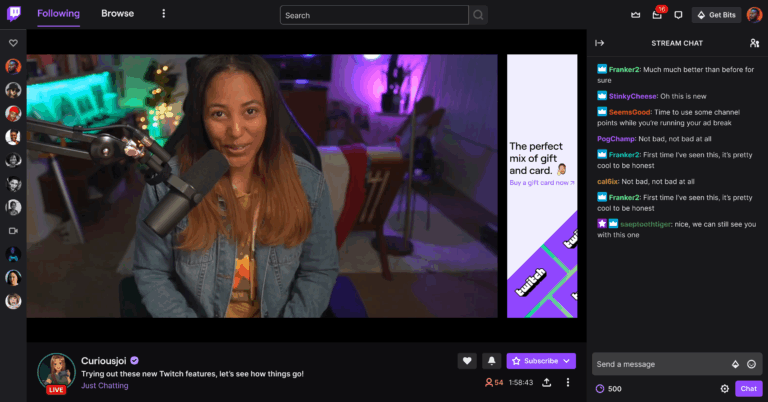This screenshot has height=402, width=768.
Task: Switch to the Following tab
Action: [x=58, y=14]
